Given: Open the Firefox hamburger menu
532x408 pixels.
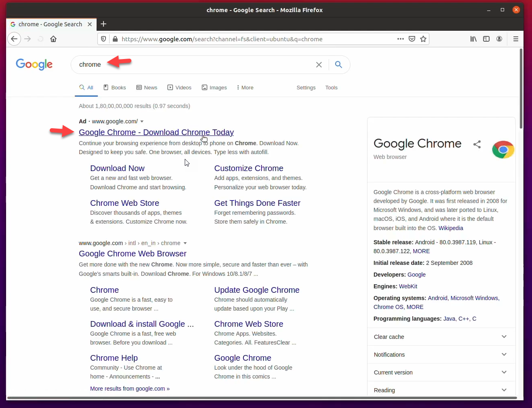Looking at the screenshot, I should 515,39.
